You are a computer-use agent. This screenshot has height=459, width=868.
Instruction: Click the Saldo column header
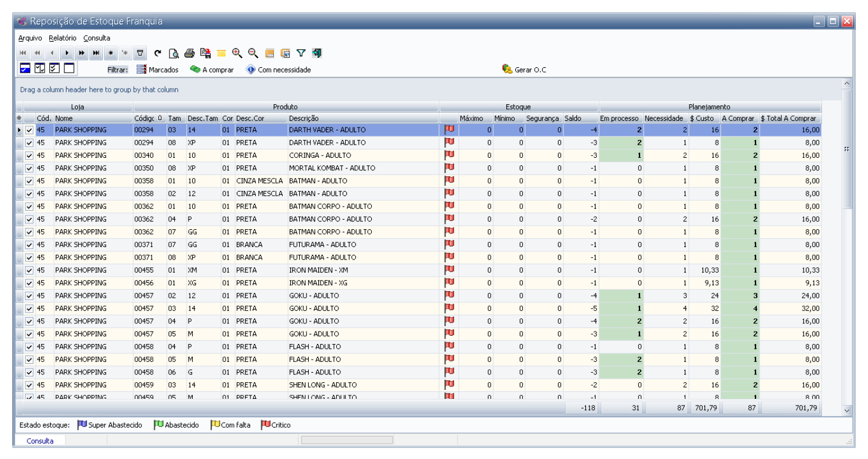[x=574, y=118]
